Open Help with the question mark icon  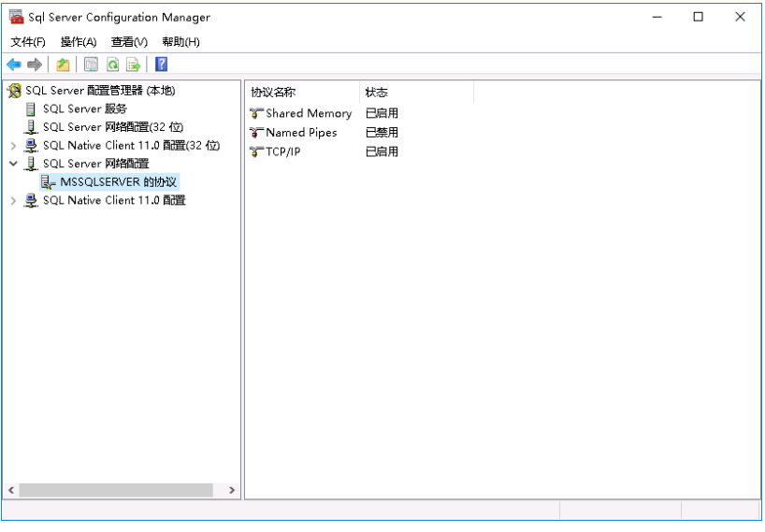[161, 64]
